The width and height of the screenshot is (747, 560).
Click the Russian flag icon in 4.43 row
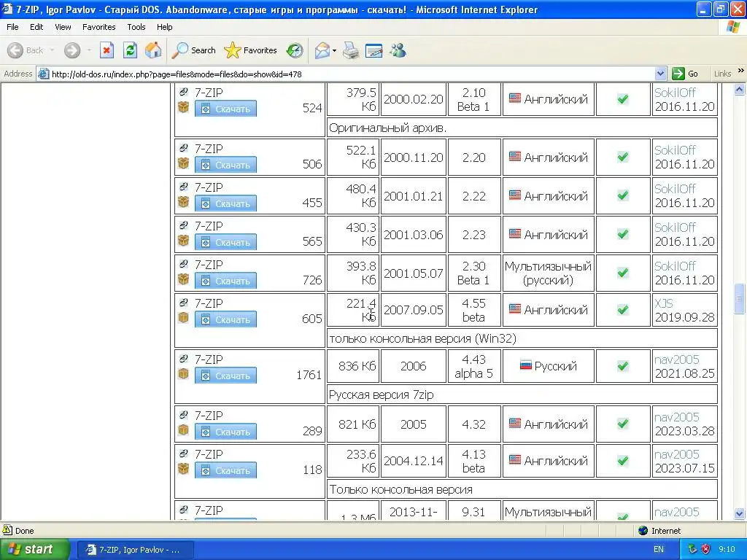coord(525,365)
